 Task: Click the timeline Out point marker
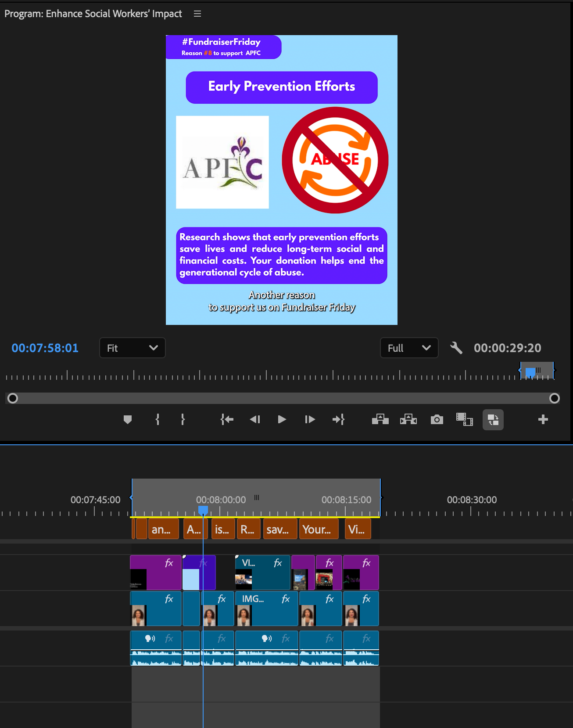pos(381,497)
